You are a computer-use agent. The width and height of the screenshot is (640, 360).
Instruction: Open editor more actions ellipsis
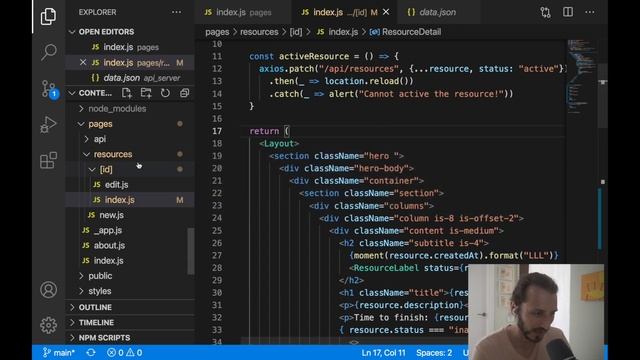(590, 12)
